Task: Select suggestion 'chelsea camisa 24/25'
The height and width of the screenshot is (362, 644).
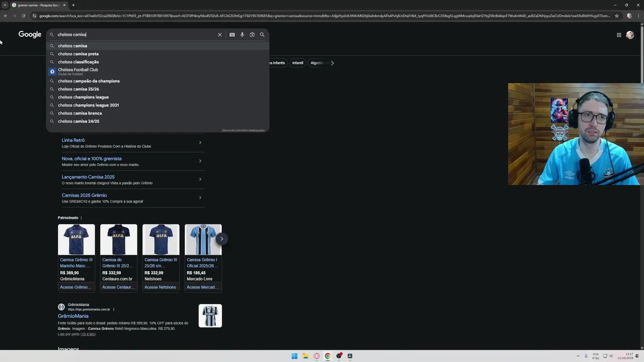Action: click(x=157, y=121)
